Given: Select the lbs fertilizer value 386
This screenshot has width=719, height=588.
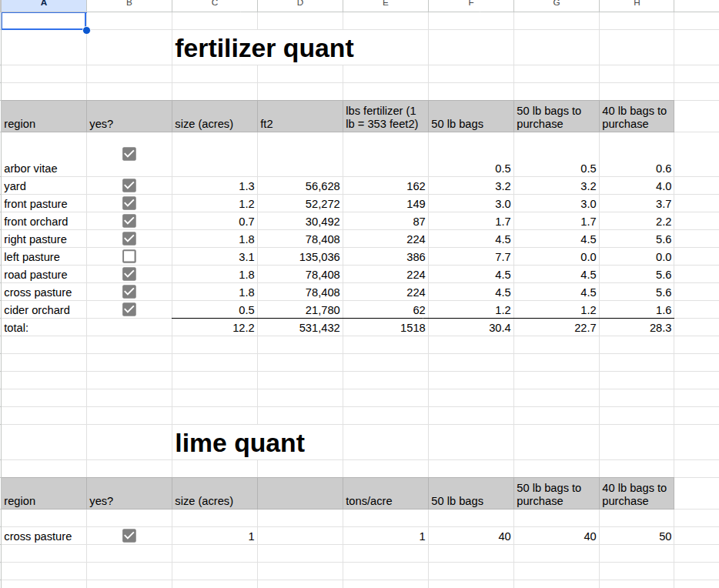Looking at the screenshot, I should pos(386,257).
